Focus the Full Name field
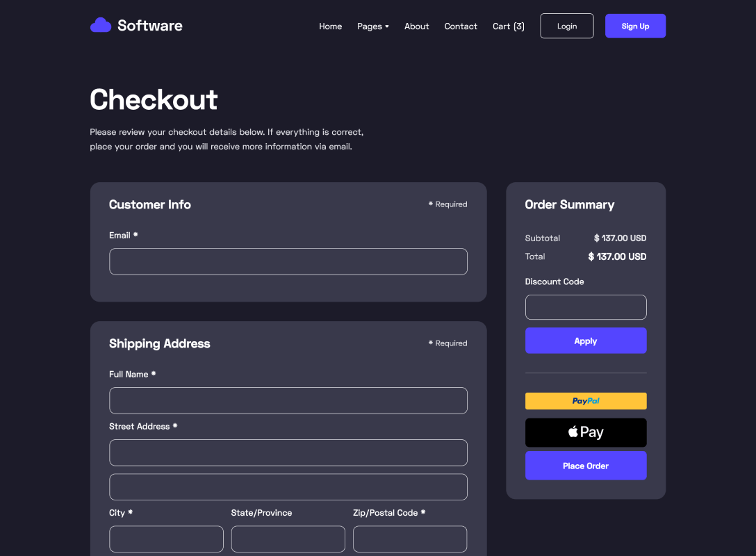This screenshot has height=556, width=756. click(288, 400)
